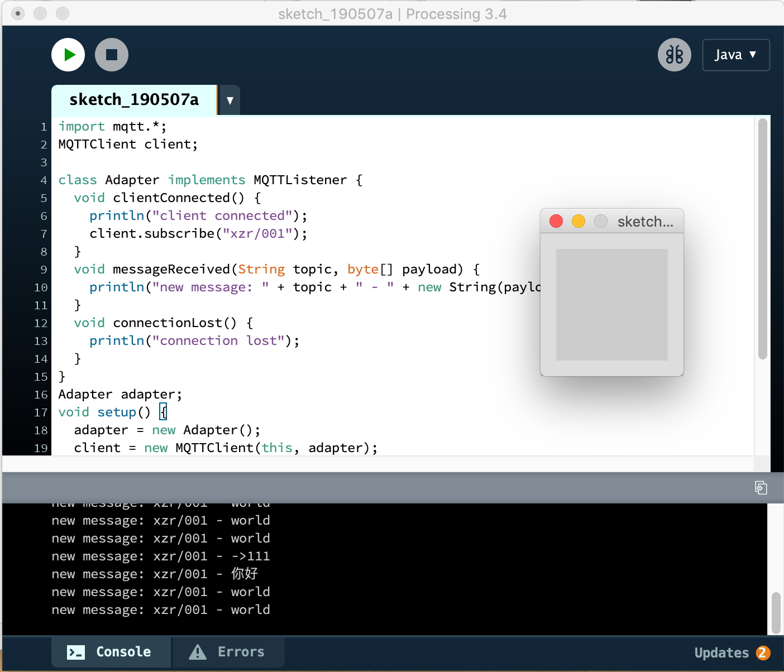Select the sketch_190507a tab

(134, 100)
